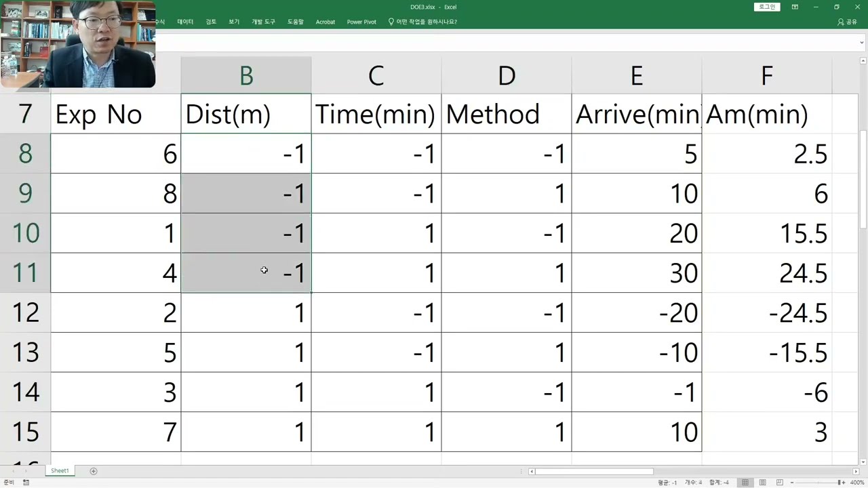This screenshot has height=488, width=868.
Task: Switch to Page Layout view icon
Action: [763, 483]
